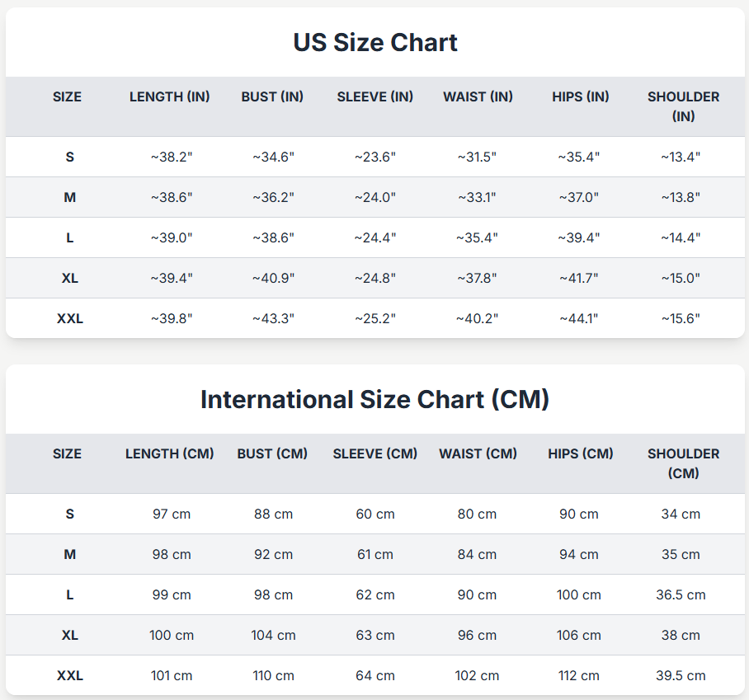Click the ~41.7" hips value for XL
The image size is (749, 700).
point(579,278)
